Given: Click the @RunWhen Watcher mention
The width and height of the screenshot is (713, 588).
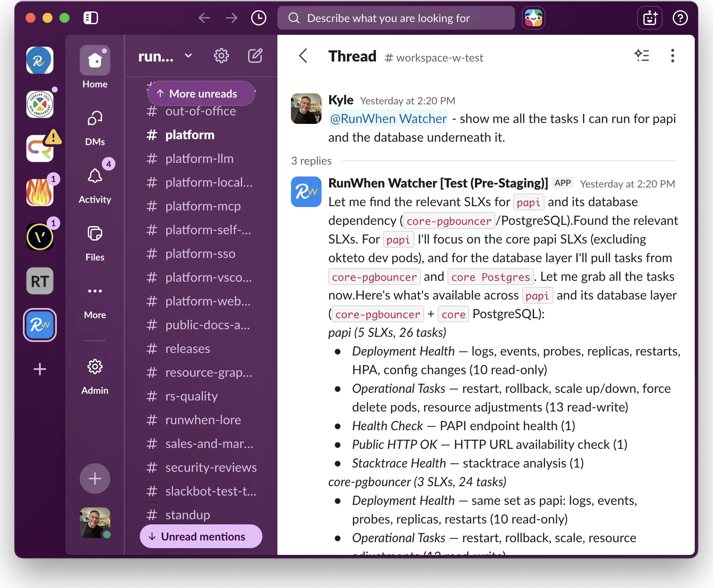Looking at the screenshot, I should pyautogui.click(x=389, y=118).
